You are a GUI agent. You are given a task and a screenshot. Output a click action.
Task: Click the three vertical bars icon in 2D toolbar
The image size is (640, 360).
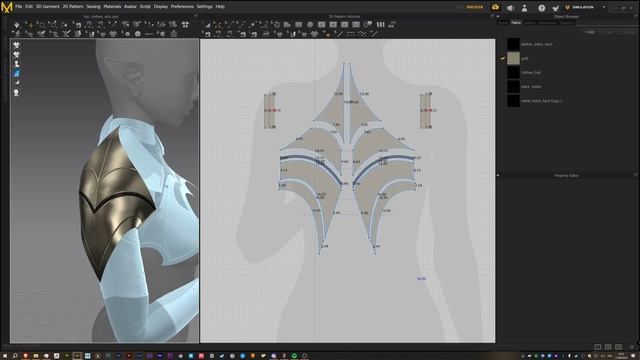[381, 25]
